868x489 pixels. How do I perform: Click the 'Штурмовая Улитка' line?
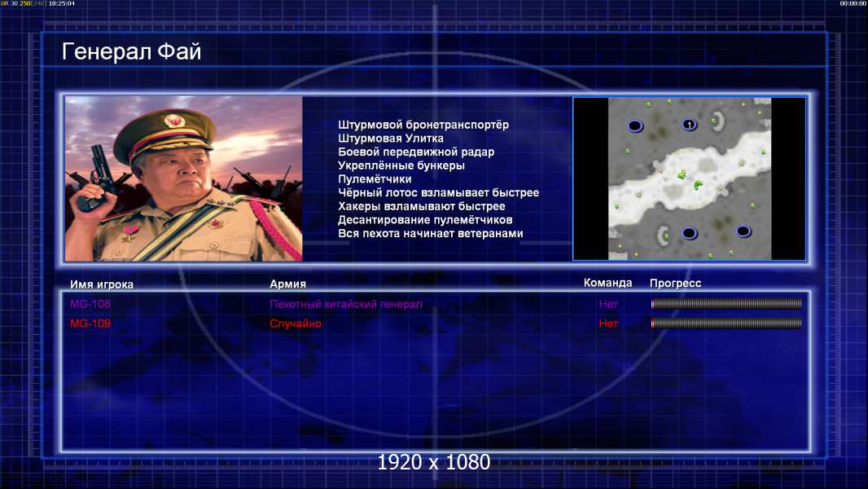click(391, 139)
